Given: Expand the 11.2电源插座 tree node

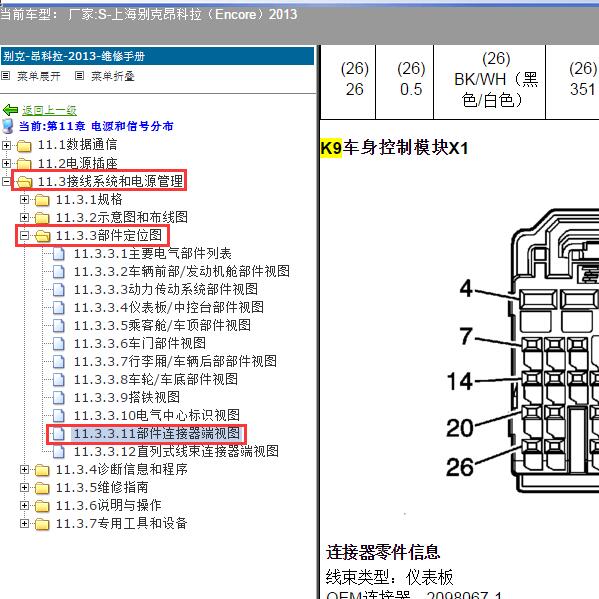Looking at the screenshot, I should point(6,163).
